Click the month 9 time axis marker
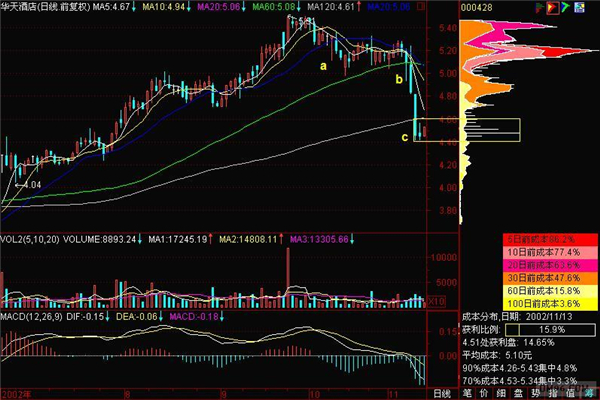The height and width of the screenshot is (400, 600). (224, 394)
